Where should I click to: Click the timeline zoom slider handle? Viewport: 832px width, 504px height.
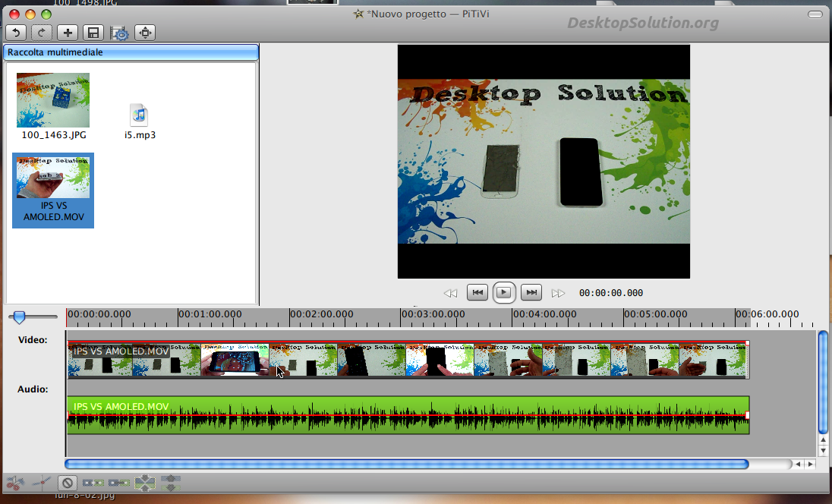[20, 317]
